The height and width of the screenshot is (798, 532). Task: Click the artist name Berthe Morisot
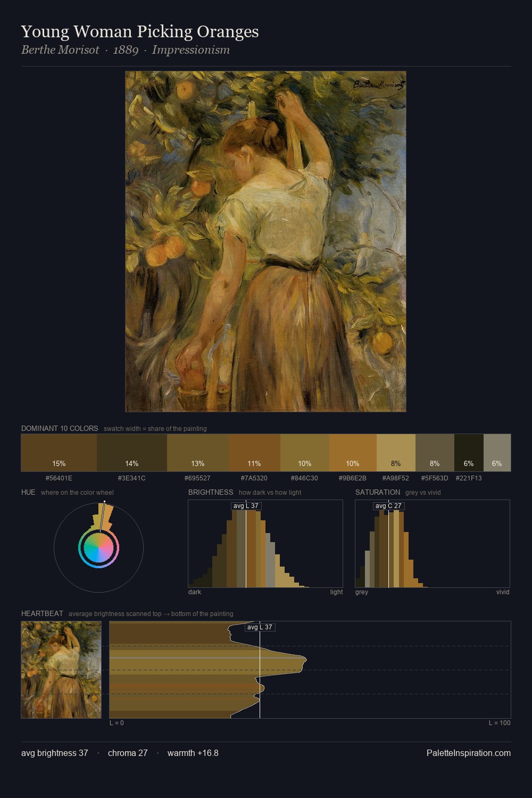coord(60,50)
